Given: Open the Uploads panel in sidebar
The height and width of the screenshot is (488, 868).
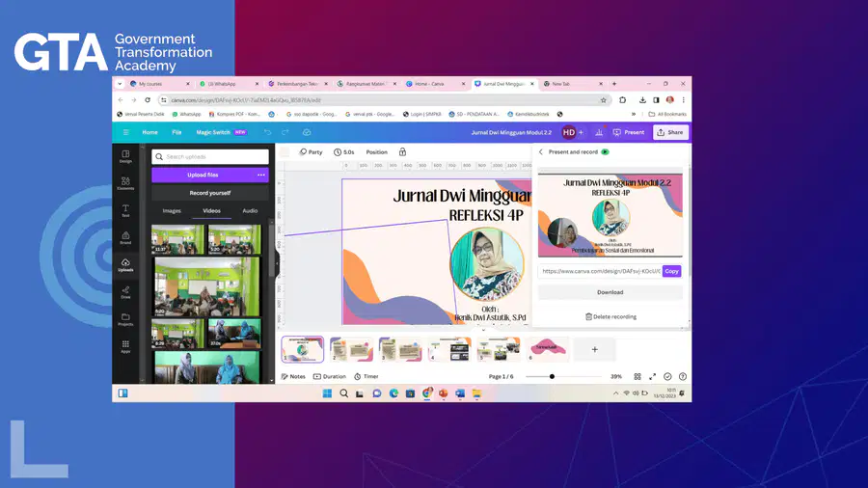Looking at the screenshot, I should pos(125,265).
